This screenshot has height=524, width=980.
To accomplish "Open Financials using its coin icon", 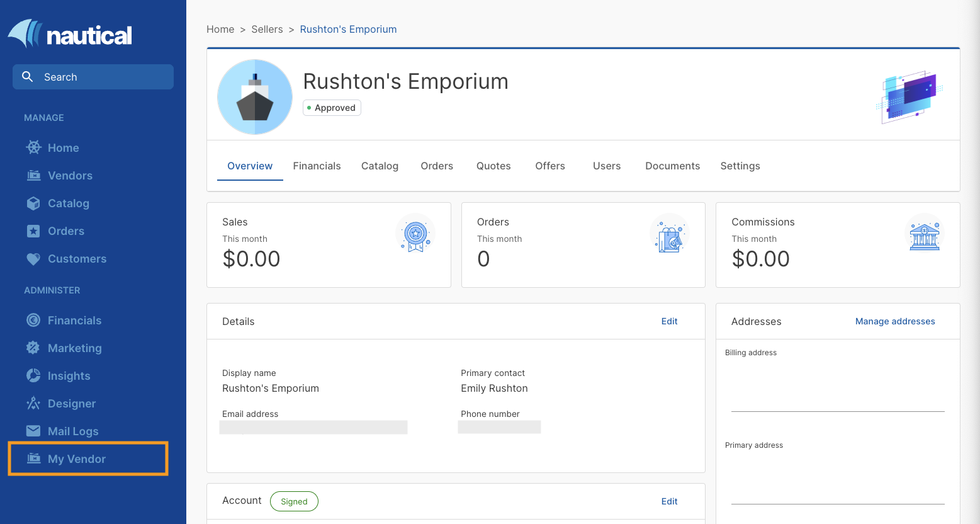I will click(33, 320).
